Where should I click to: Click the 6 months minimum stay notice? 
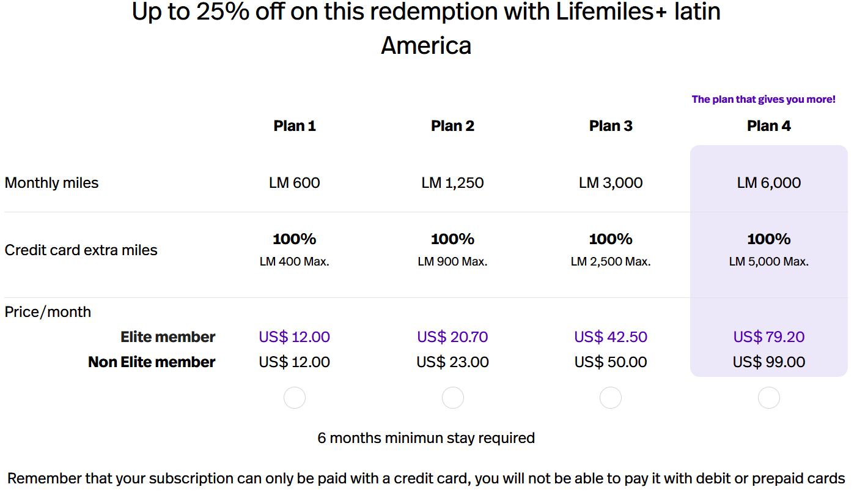coord(426,438)
